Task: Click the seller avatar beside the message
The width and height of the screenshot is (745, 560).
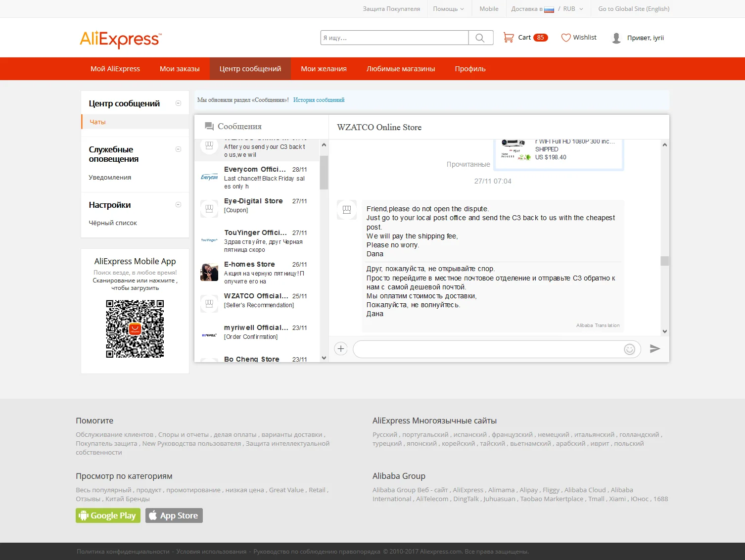Action: pos(347,210)
